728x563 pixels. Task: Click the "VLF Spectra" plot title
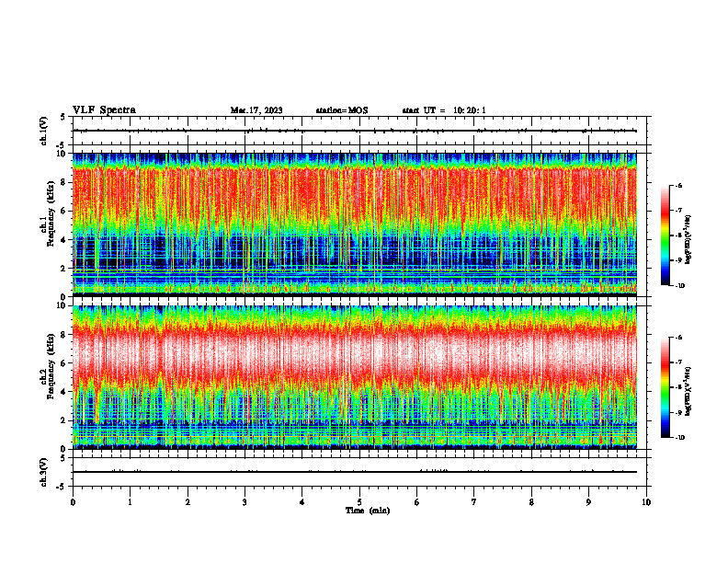click(x=104, y=110)
